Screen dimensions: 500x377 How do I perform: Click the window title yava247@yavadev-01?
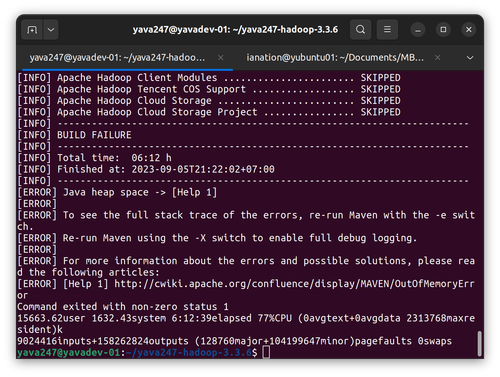[235, 30]
